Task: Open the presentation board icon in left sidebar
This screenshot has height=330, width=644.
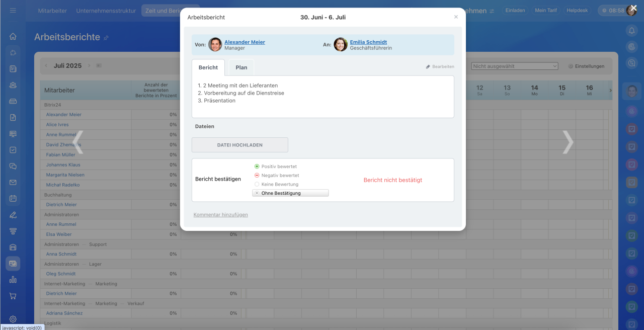Action: (x=13, y=134)
